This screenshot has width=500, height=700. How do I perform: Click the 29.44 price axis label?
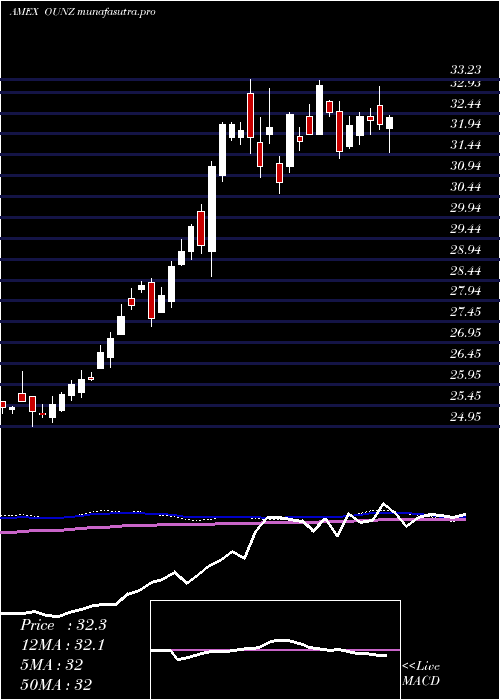(466, 229)
